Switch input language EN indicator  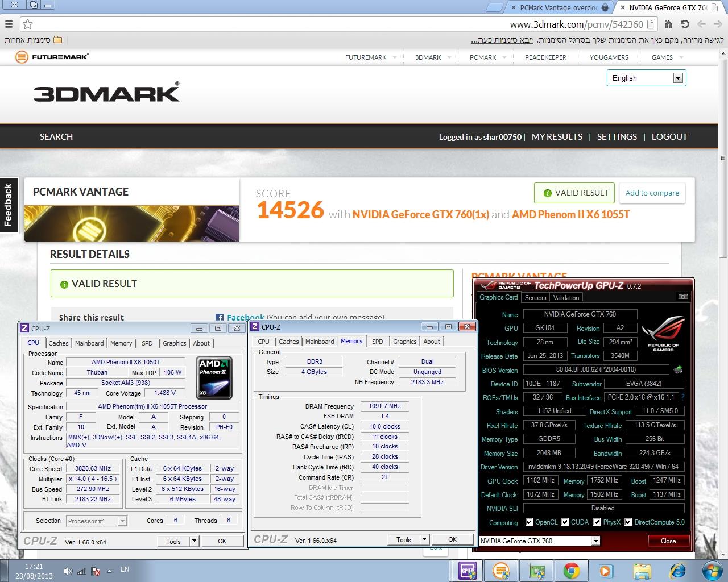click(125, 569)
